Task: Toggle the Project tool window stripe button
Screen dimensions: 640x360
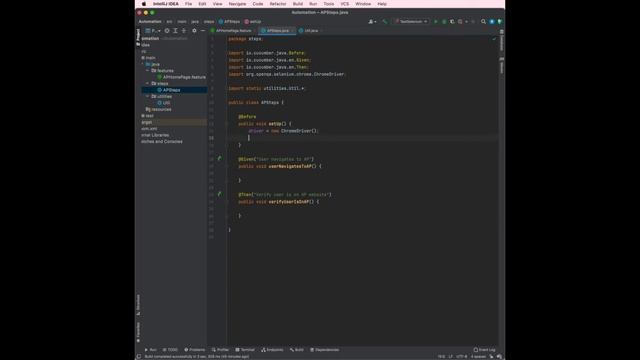Action: [138, 37]
